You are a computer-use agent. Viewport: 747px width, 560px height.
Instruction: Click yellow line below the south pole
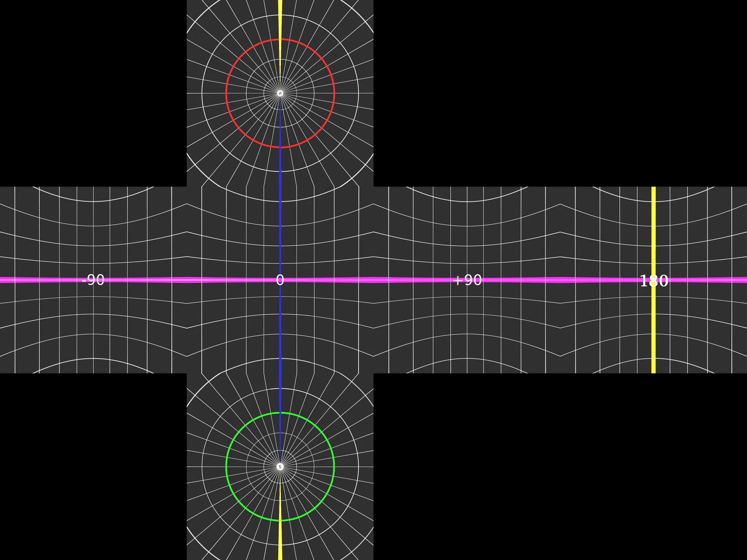pyautogui.click(x=280, y=540)
